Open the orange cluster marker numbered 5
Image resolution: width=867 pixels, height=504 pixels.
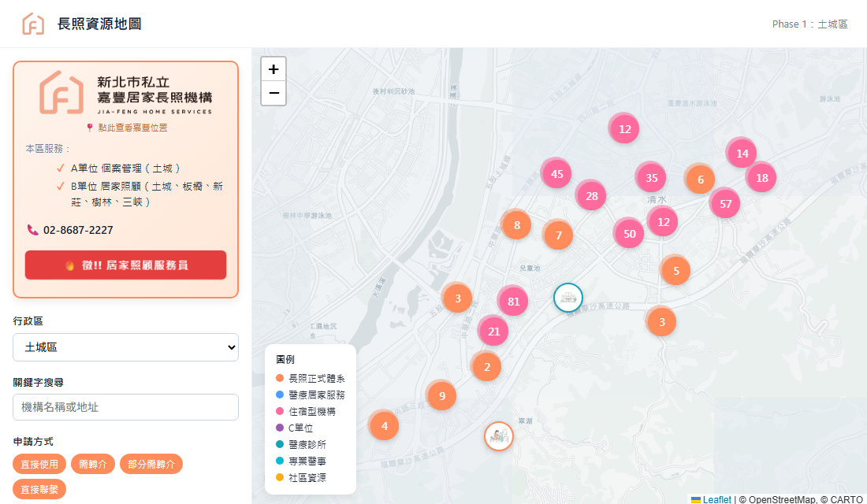point(675,270)
